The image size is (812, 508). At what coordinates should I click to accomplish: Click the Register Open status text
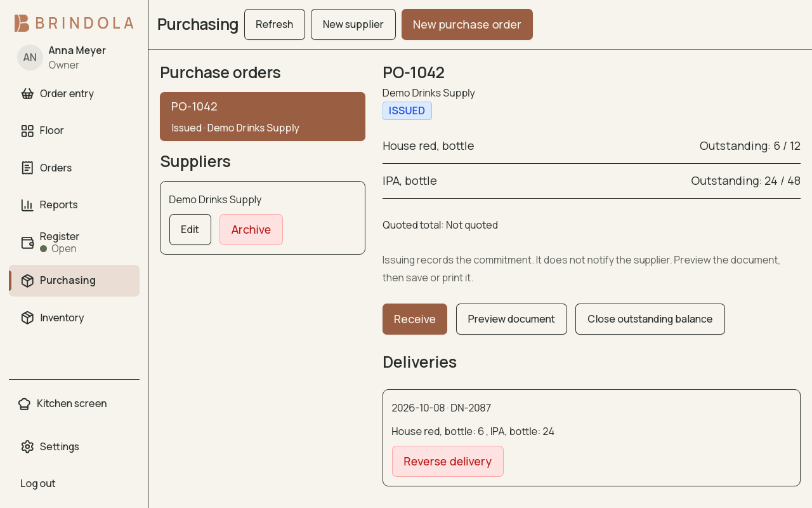click(x=58, y=249)
